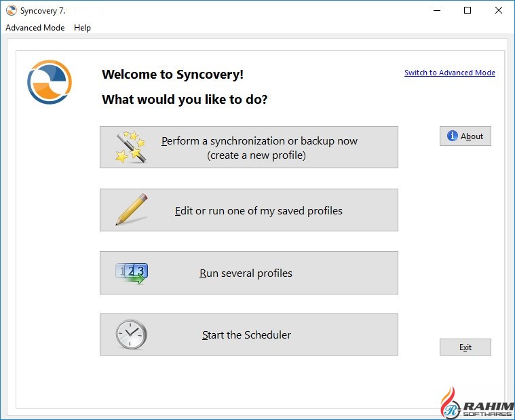The image size is (515, 420).
Task: Choose Run several profiles
Action: (x=249, y=273)
